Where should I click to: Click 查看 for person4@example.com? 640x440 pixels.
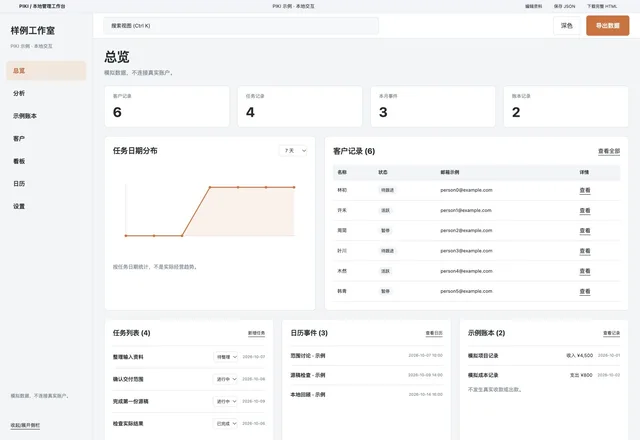[585, 271]
